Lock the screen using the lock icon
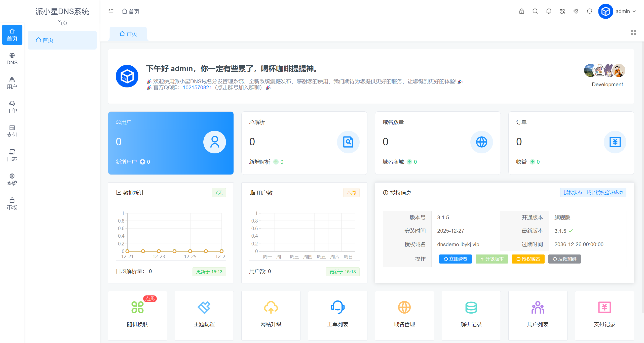This screenshot has width=644, height=343. click(521, 11)
